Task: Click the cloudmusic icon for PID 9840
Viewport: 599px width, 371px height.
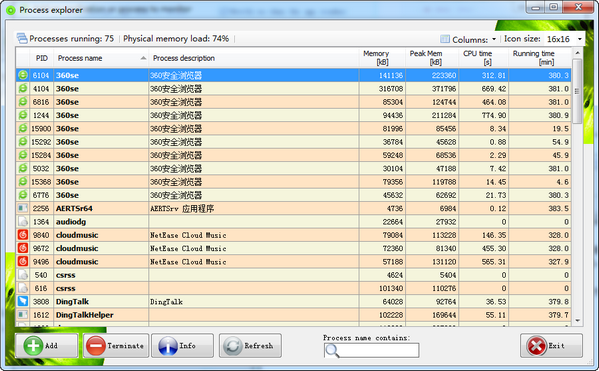Action: (x=23, y=235)
